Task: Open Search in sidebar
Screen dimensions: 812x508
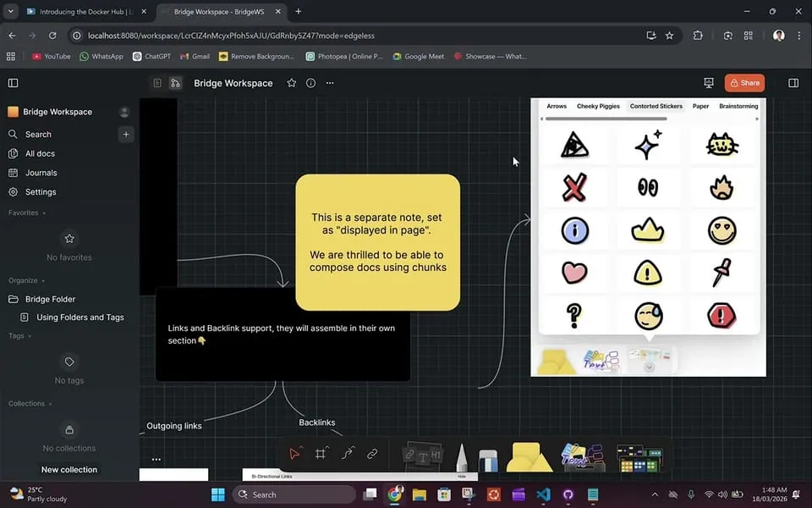Action: (x=38, y=135)
